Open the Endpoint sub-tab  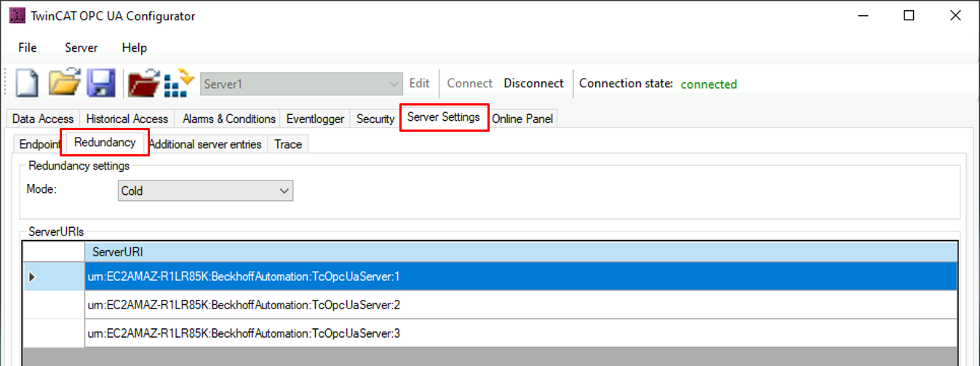coord(39,144)
